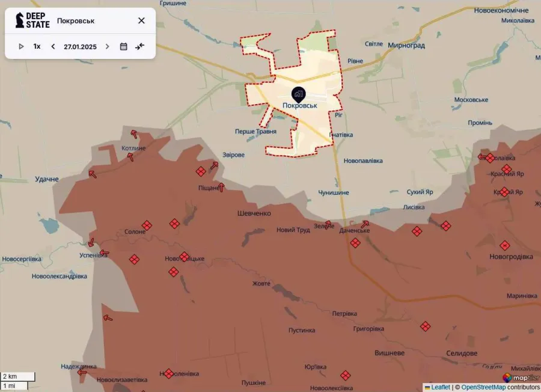Click the attack arrow near Котлине

point(133,135)
